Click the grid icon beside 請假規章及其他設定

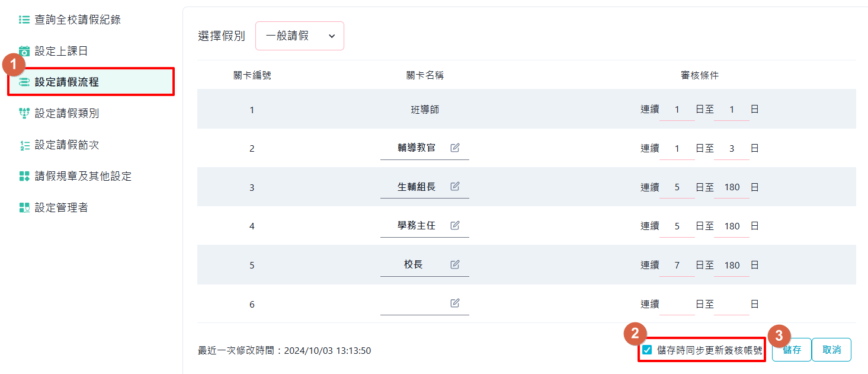click(24, 176)
